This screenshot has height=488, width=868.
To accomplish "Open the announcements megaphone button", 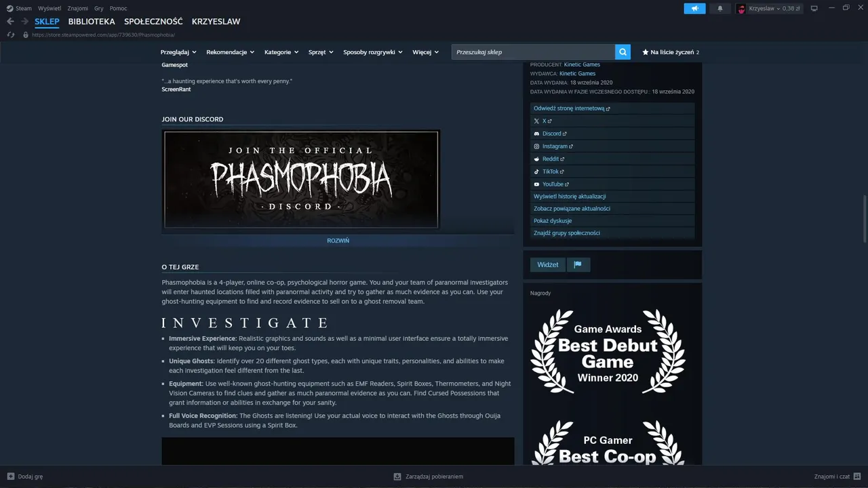I will pos(694,8).
